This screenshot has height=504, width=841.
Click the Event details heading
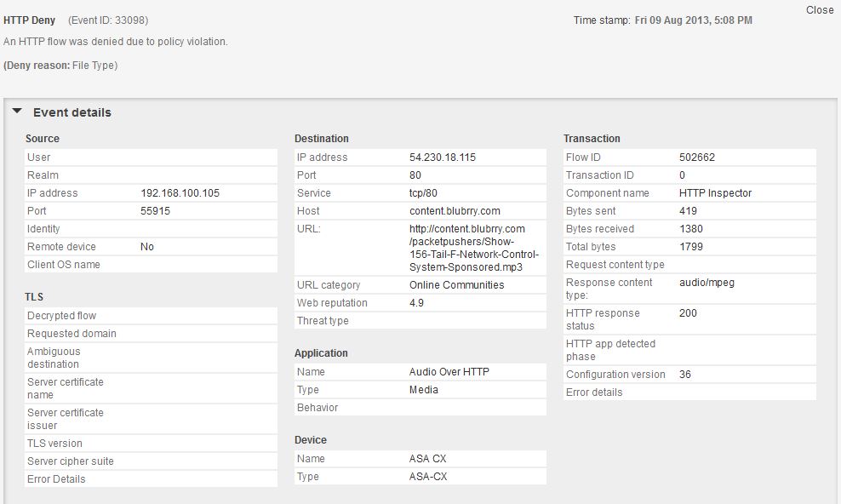click(72, 112)
